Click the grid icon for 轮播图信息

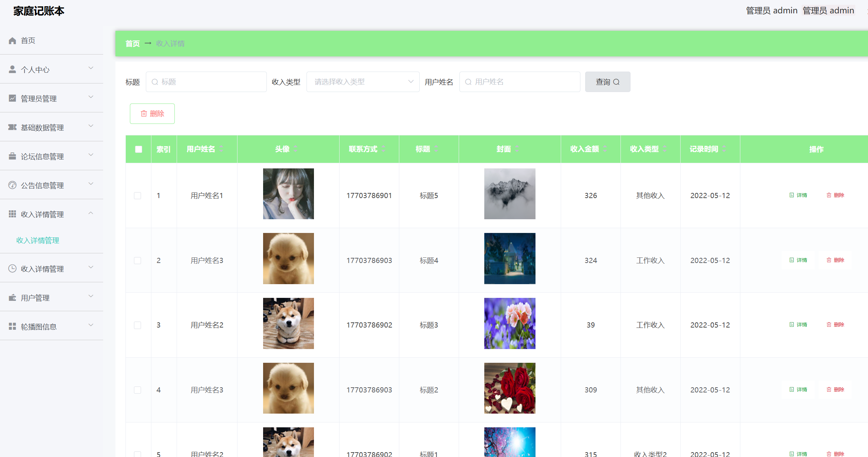(12, 326)
